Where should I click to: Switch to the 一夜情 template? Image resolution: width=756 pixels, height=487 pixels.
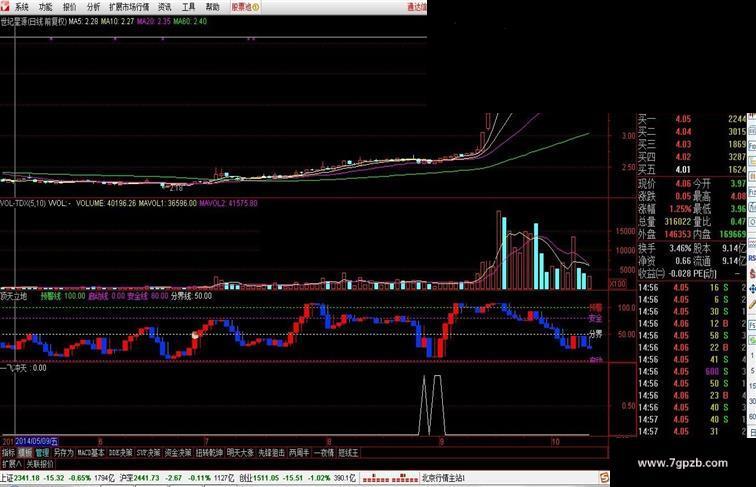pos(324,452)
